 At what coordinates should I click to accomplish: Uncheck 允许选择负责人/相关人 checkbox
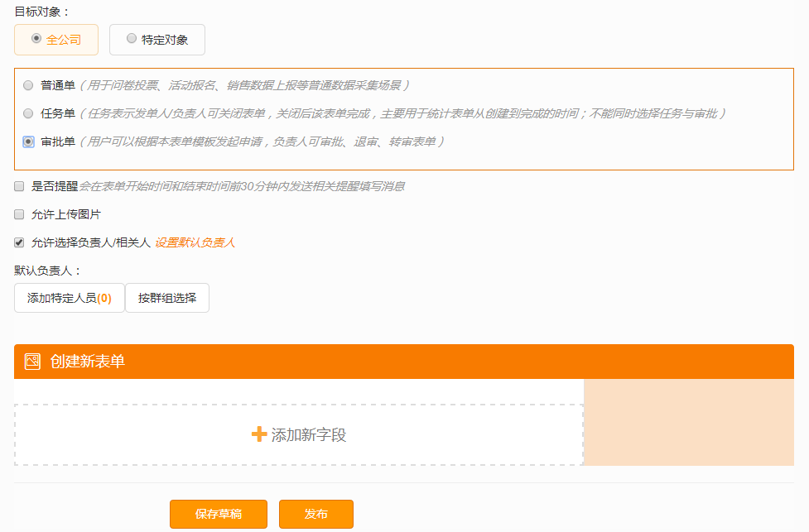point(19,242)
